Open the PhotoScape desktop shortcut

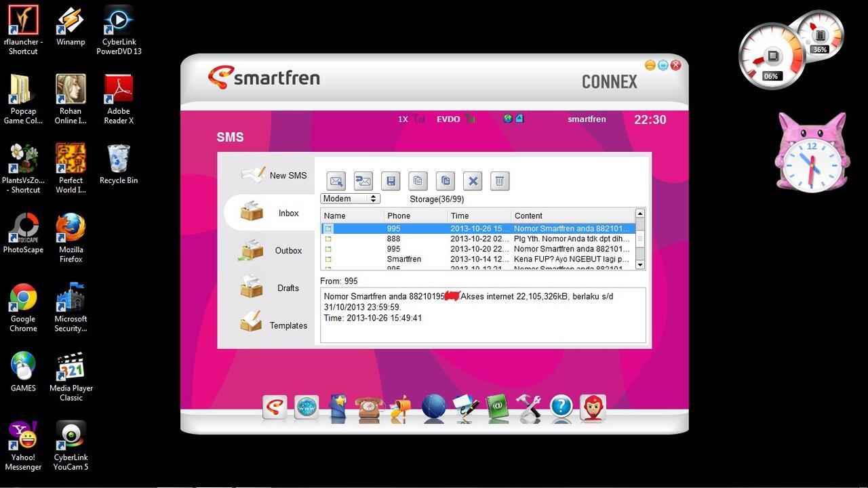[23, 234]
